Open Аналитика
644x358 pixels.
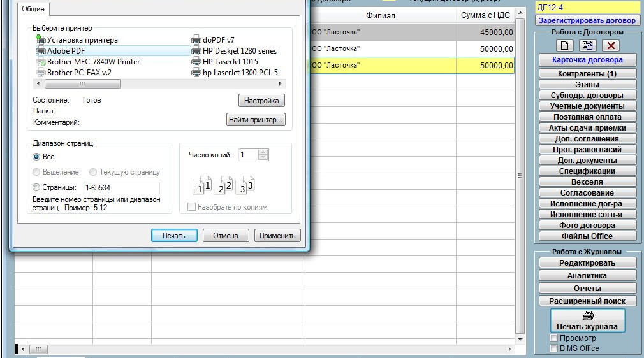587,276
